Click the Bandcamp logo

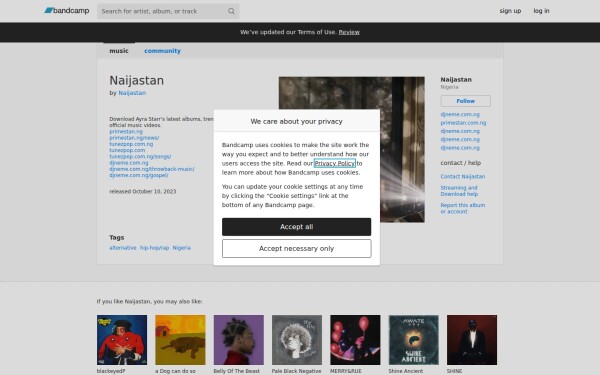click(67, 11)
